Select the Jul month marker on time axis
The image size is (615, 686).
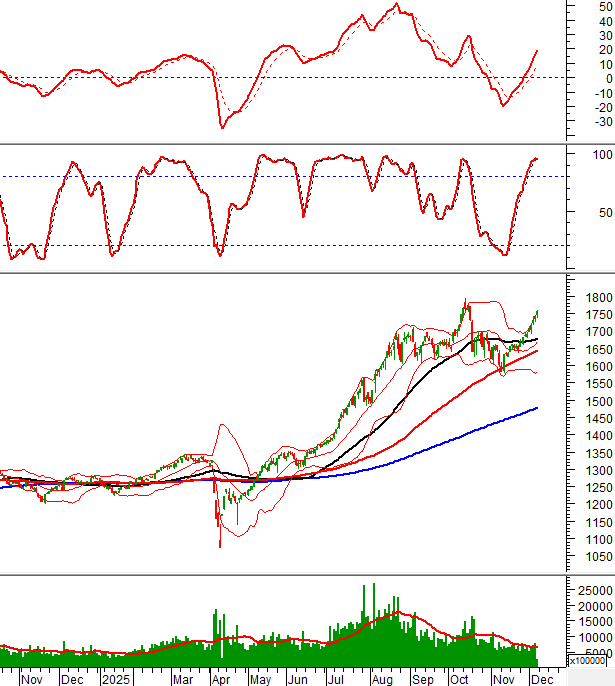pos(337,678)
